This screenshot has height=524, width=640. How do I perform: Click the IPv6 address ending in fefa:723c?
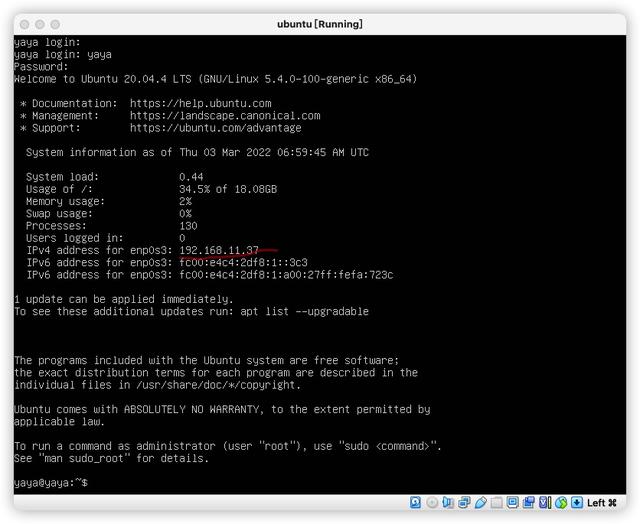pos(286,275)
